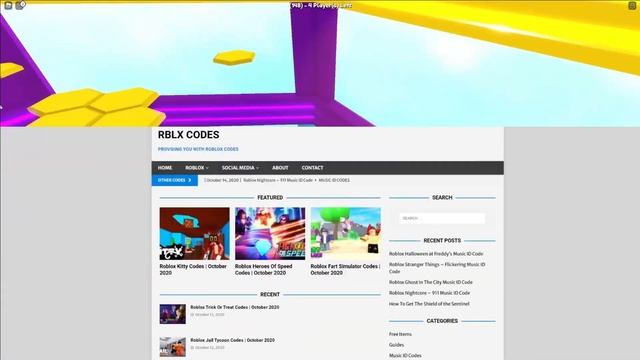
Task: Click Roblox Fart Simulator Codes title
Action: click(x=345, y=269)
